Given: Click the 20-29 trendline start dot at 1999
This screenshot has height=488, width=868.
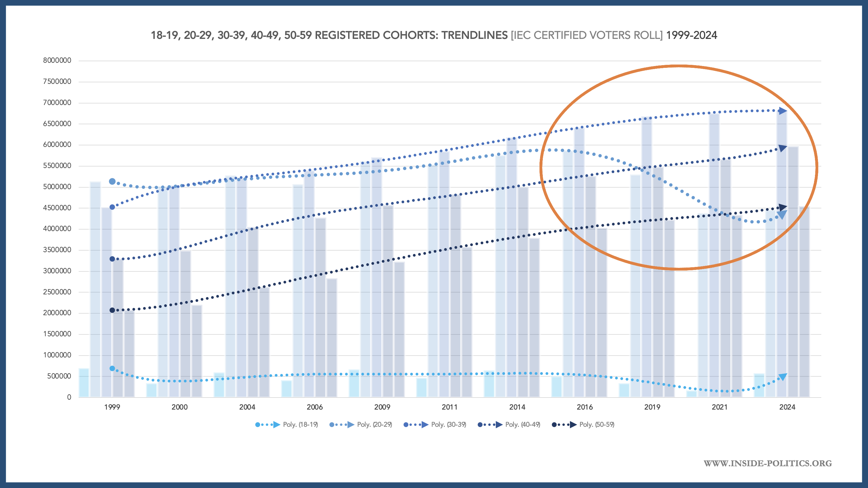Looking at the screenshot, I should [x=112, y=182].
